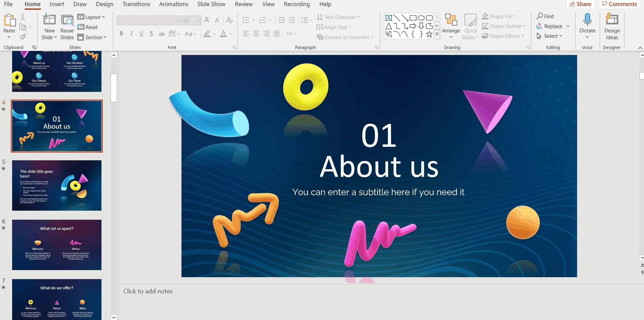Open the Slide Show tab
Screen dimensions: 644x320
click(211, 4)
